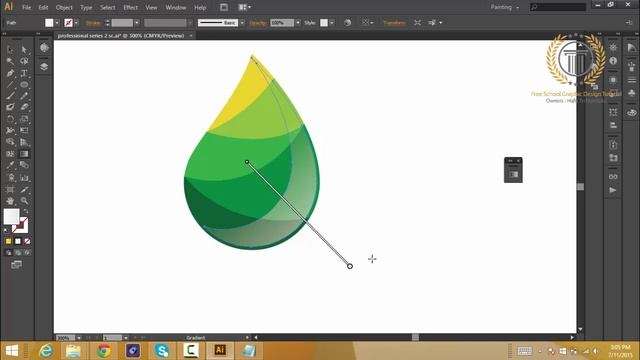Open the Layers panel icon
This screenshot has height=360, width=640.
click(x=44, y=67)
